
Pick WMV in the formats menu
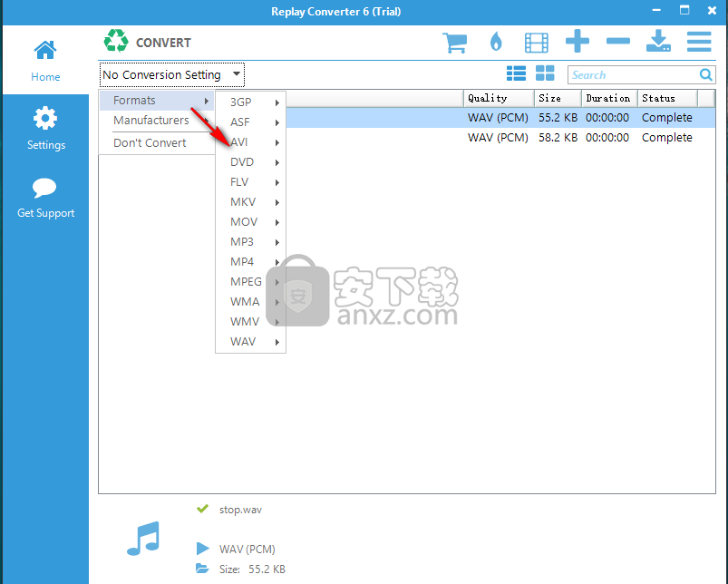pyautogui.click(x=251, y=322)
